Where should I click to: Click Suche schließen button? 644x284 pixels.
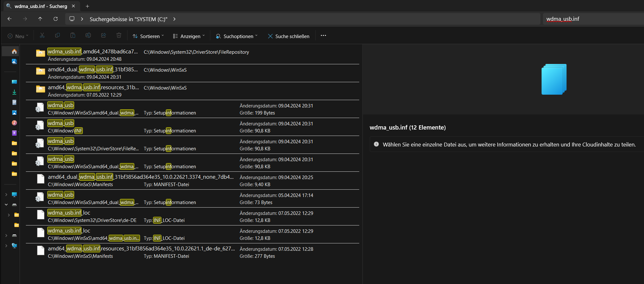click(x=289, y=36)
